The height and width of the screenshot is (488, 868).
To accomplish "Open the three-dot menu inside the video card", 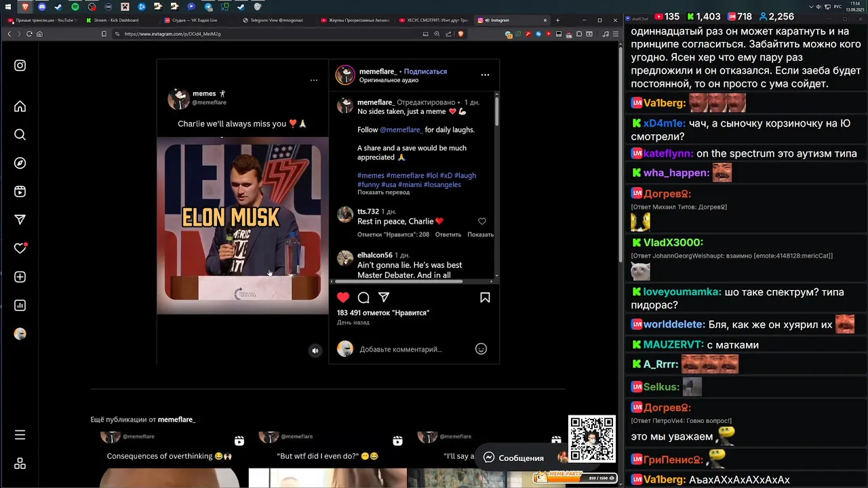I will [313, 80].
